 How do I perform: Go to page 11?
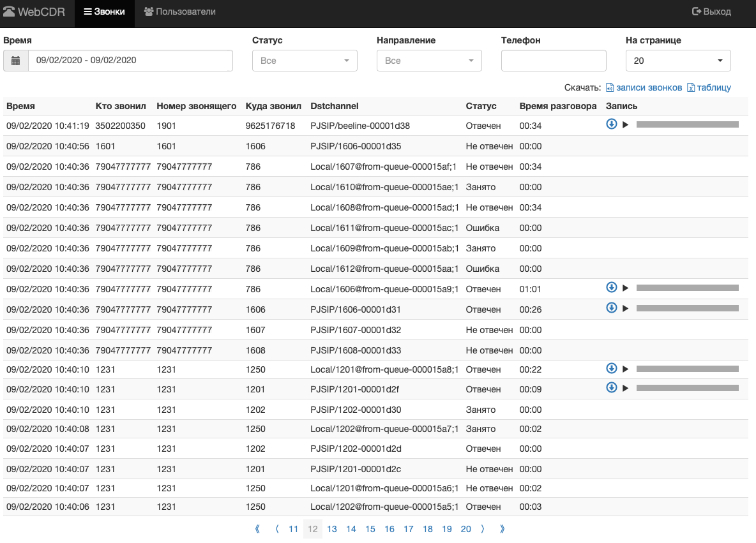pyautogui.click(x=294, y=529)
